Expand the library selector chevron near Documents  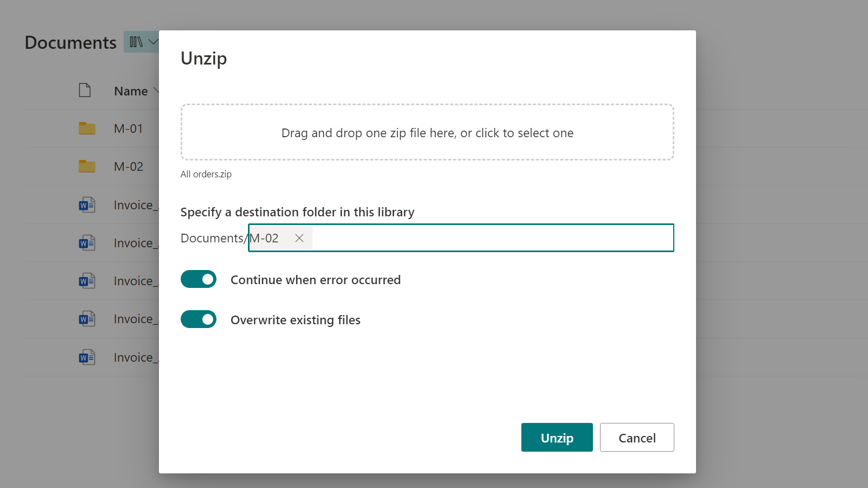(154, 42)
